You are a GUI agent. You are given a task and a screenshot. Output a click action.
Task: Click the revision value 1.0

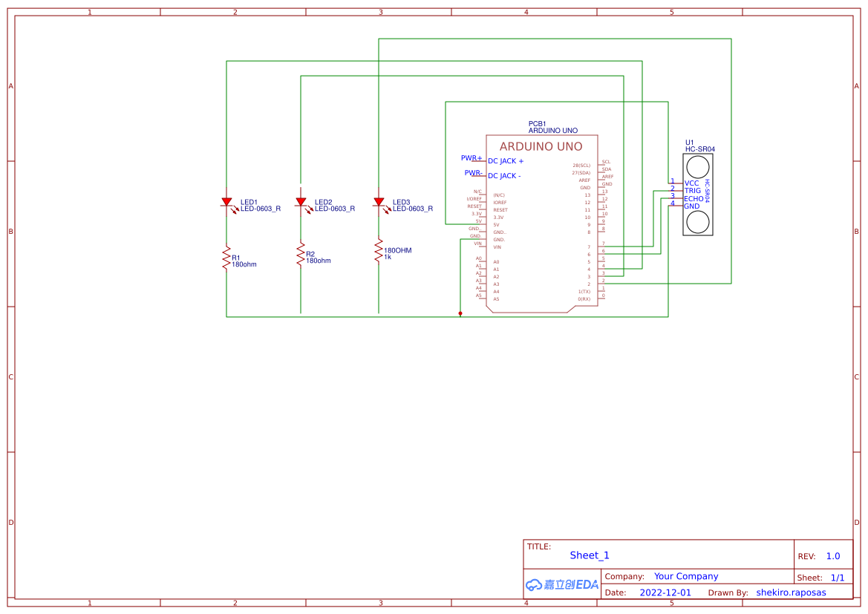[834, 555]
